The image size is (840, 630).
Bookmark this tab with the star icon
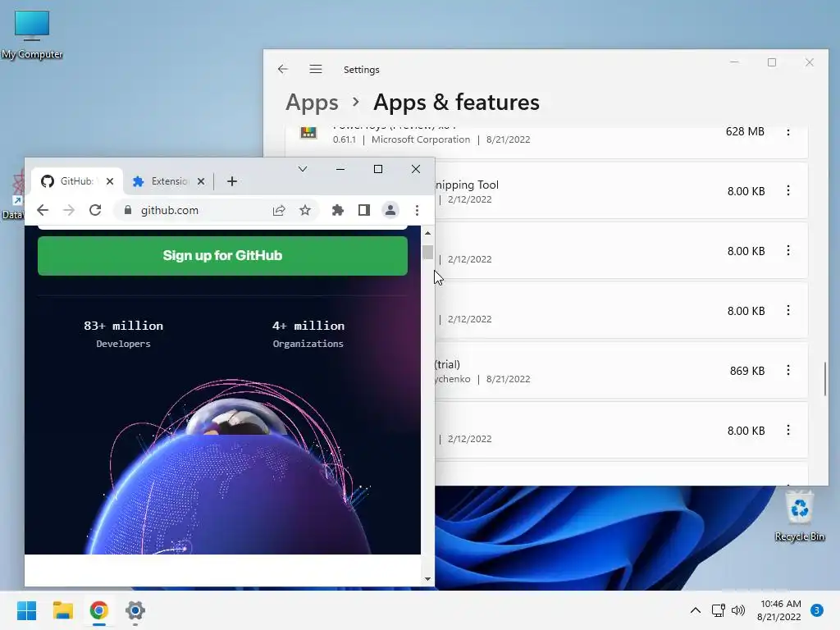[x=305, y=211]
